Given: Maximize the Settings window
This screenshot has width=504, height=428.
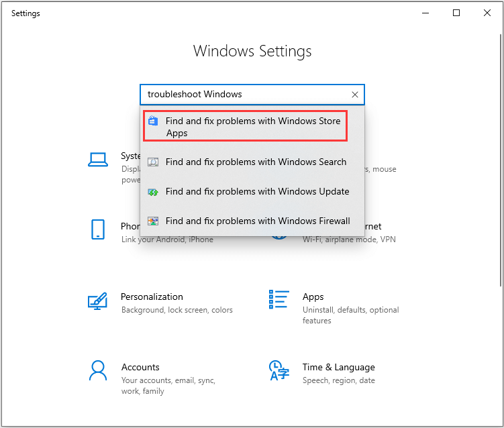Looking at the screenshot, I should pos(456,13).
